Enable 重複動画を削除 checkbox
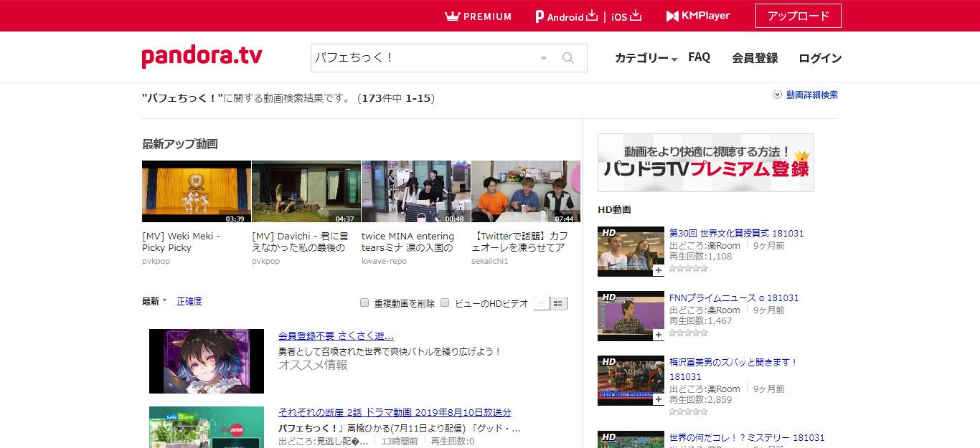This screenshot has width=980, height=448. pos(364,302)
